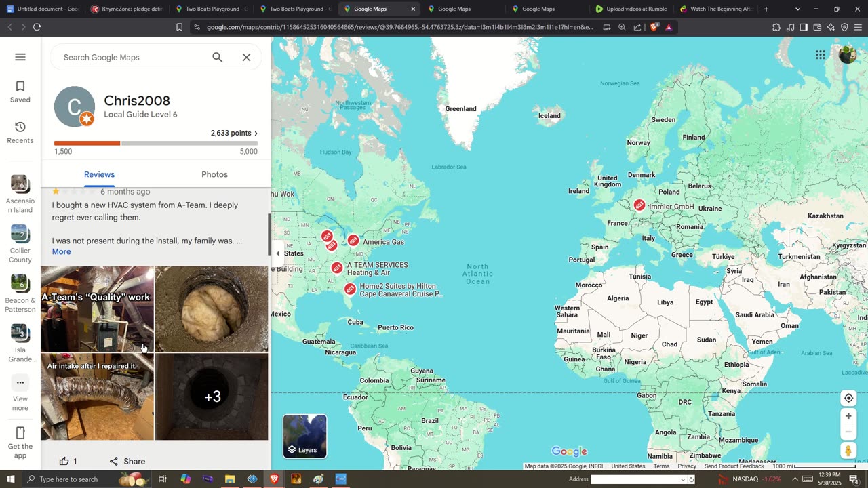Collapse the side panel arrow

coord(277,253)
